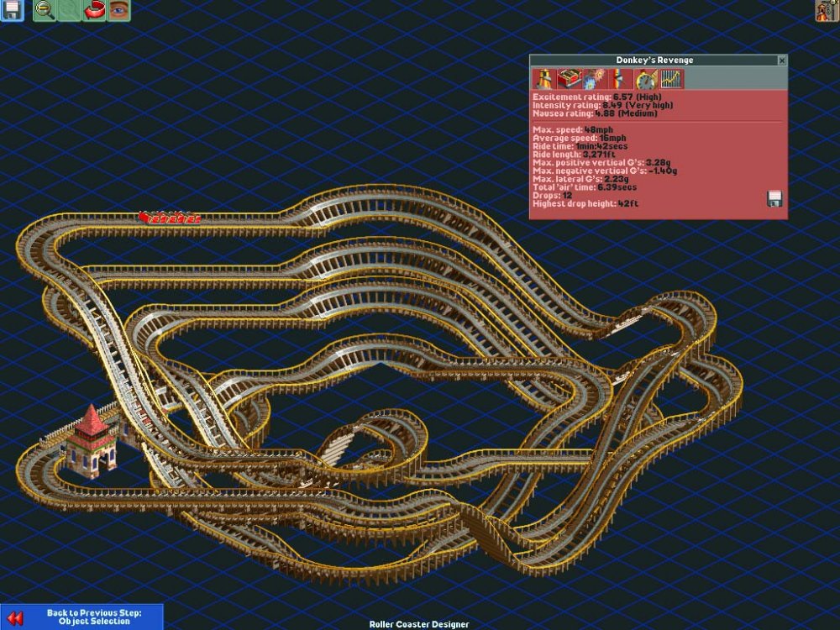840x630 pixels.
Task: Open the vehicle details tab
Action: coord(569,79)
